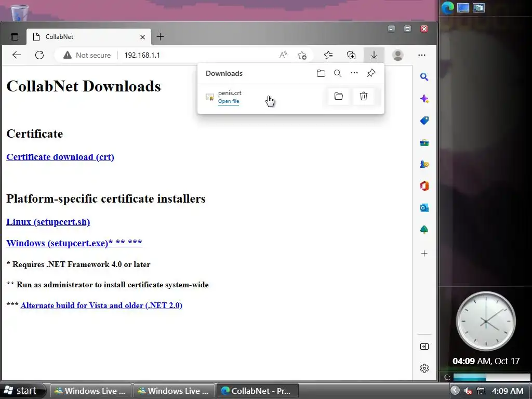532x399 pixels.
Task: Hide the sidebar with collapse icon
Action: coord(424,347)
